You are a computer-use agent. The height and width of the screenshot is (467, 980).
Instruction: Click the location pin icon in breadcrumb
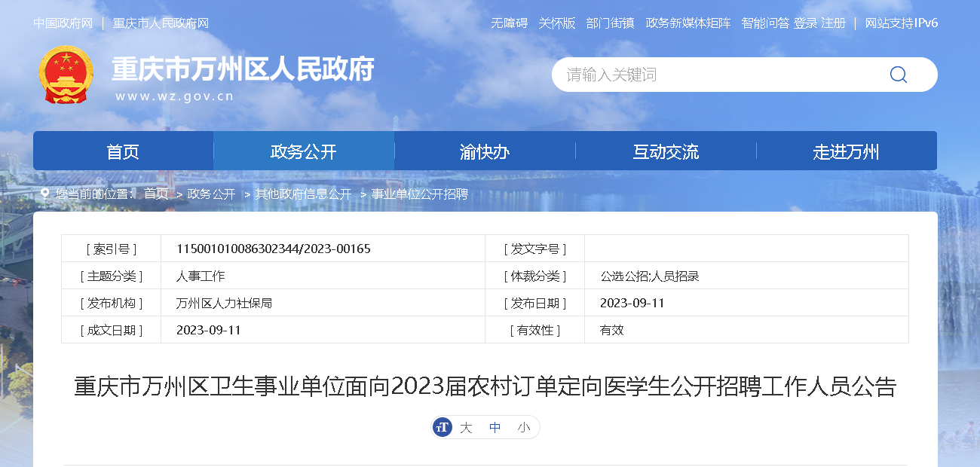(44, 194)
